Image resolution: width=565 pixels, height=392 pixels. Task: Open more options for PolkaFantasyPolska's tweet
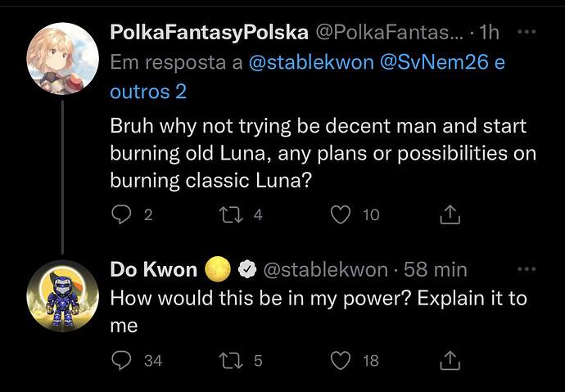click(x=527, y=33)
